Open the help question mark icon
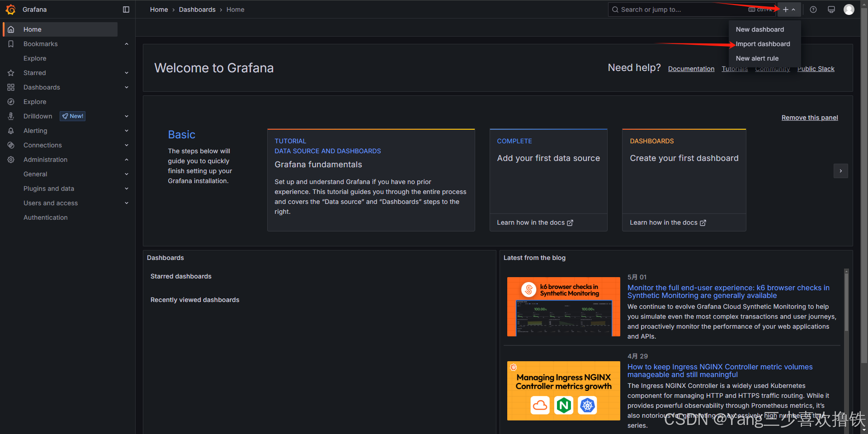Viewport: 868px width, 434px height. 813,9
